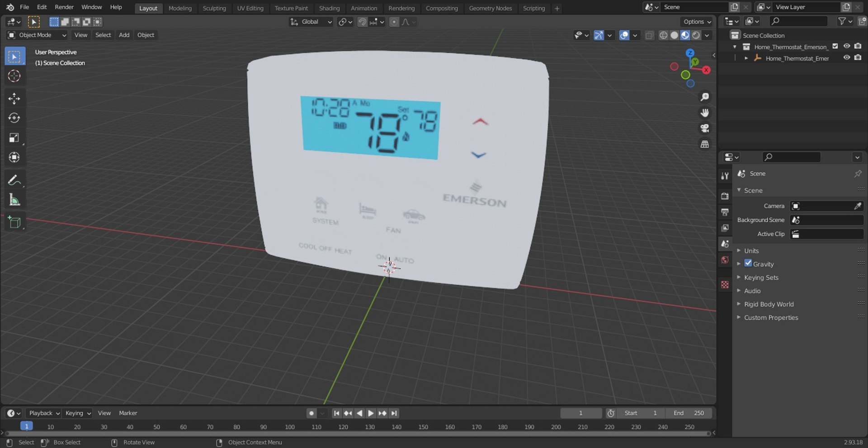Select the Add Cube tool
The height and width of the screenshot is (448, 868).
click(x=14, y=222)
